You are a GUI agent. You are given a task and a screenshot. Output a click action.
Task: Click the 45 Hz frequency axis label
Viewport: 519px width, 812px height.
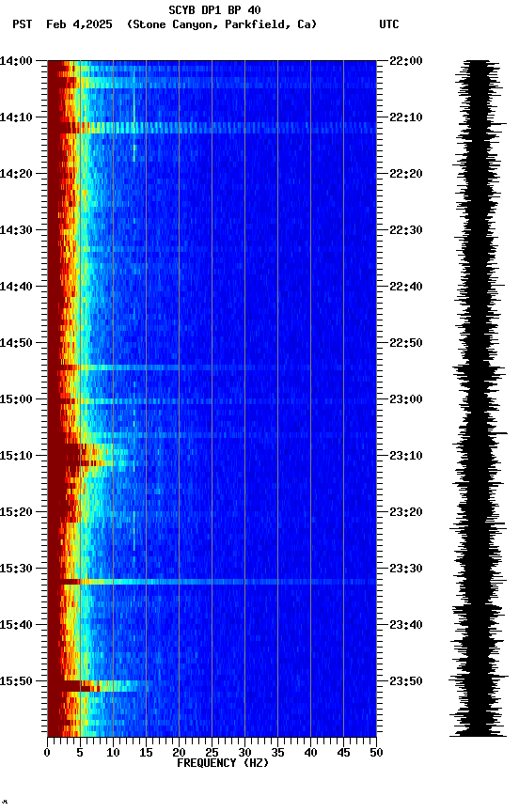point(343,753)
